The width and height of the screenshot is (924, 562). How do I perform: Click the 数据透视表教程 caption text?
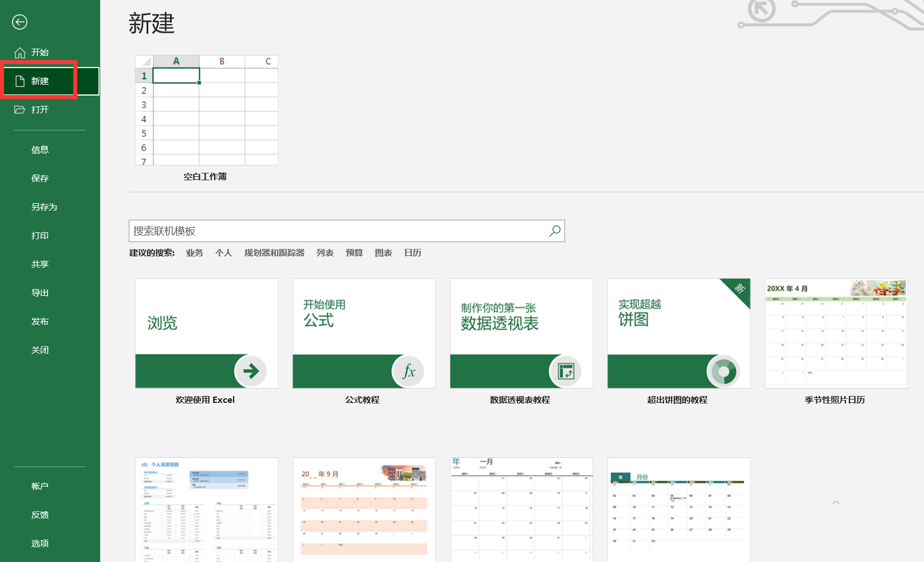coord(520,399)
